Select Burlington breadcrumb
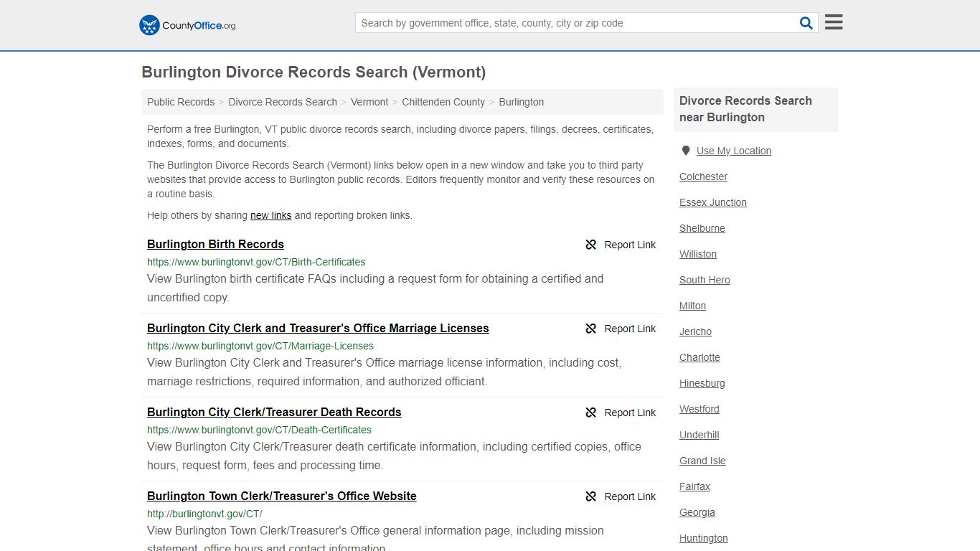The width and height of the screenshot is (980, 551). 522,102
